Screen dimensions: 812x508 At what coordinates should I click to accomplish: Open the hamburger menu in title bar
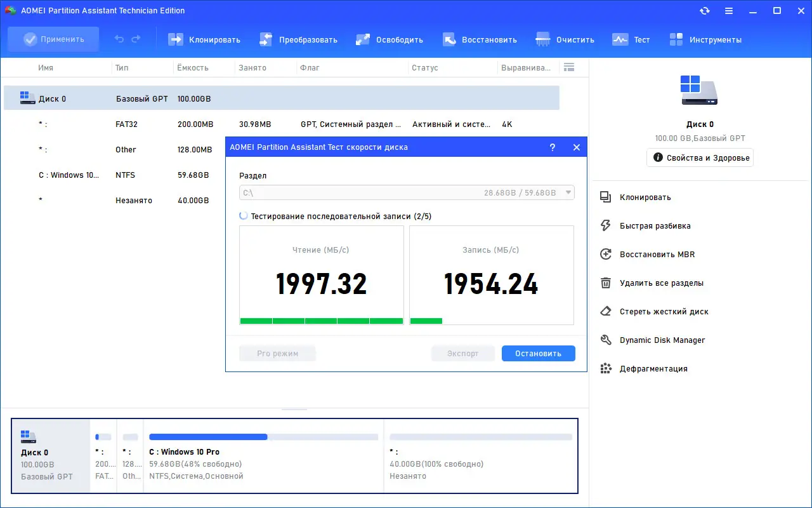729,11
